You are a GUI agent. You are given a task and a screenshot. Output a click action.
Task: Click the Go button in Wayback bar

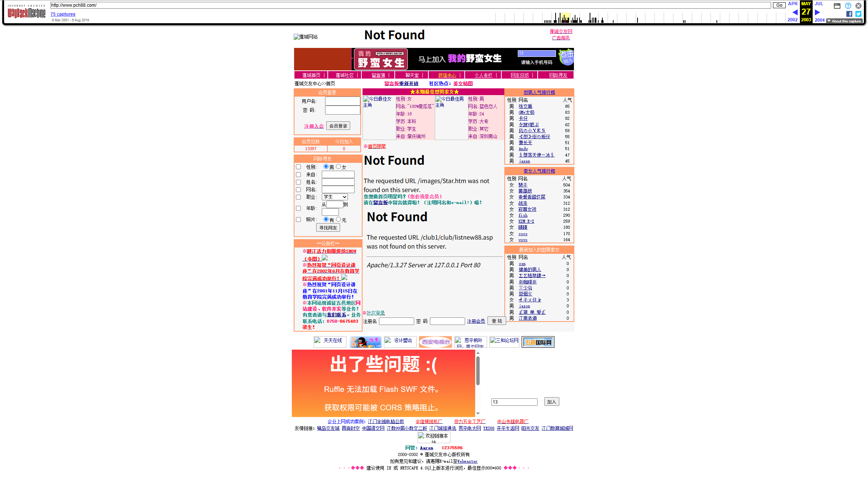tap(779, 5)
